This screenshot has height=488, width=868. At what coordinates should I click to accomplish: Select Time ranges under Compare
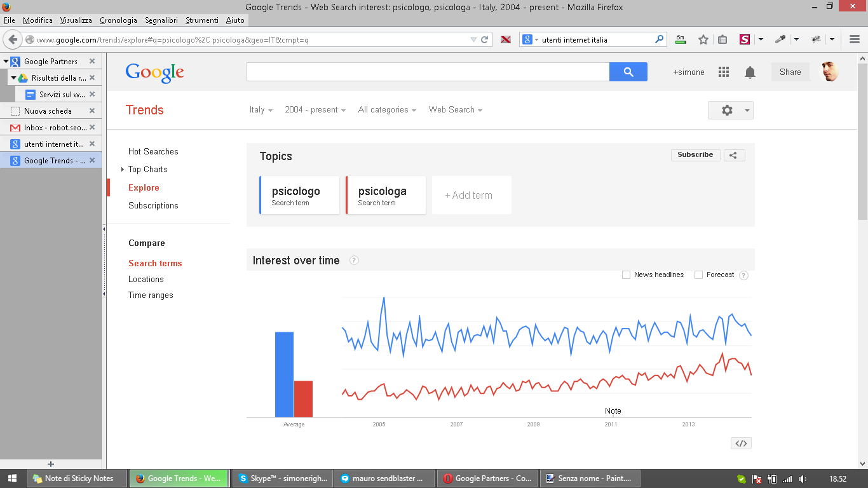click(151, 295)
